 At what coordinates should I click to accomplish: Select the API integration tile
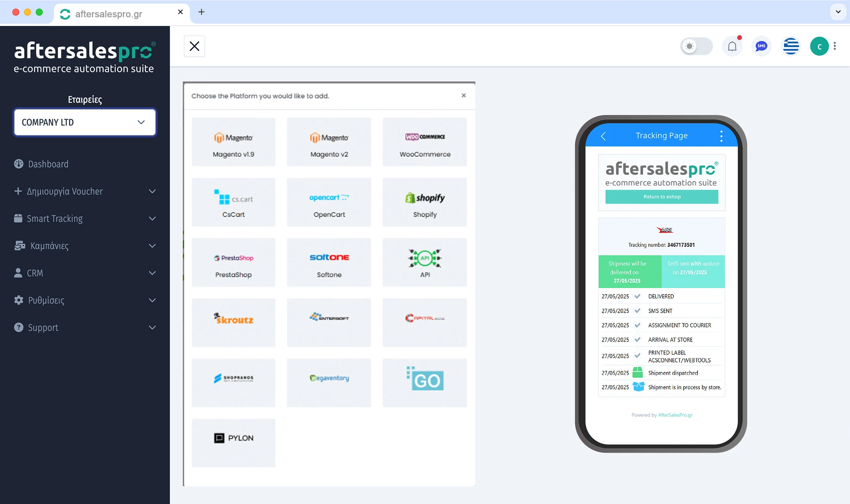pyautogui.click(x=425, y=262)
